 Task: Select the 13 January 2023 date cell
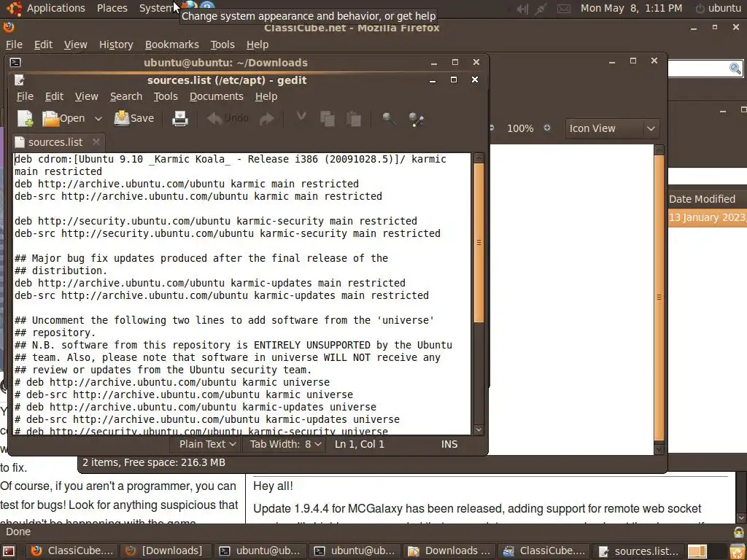707,217
